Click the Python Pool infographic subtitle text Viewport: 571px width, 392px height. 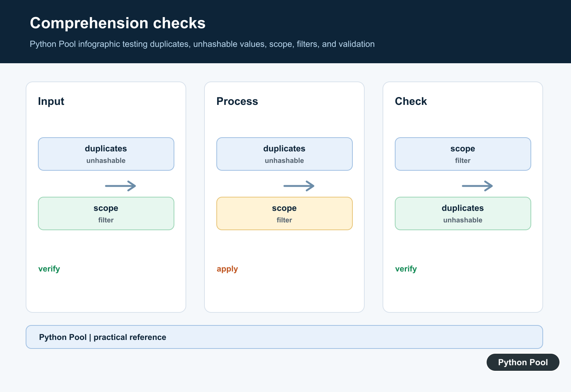tap(202, 44)
